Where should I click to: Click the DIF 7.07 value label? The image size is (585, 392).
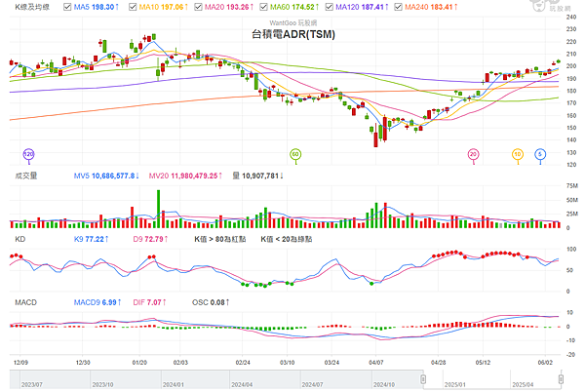point(149,302)
